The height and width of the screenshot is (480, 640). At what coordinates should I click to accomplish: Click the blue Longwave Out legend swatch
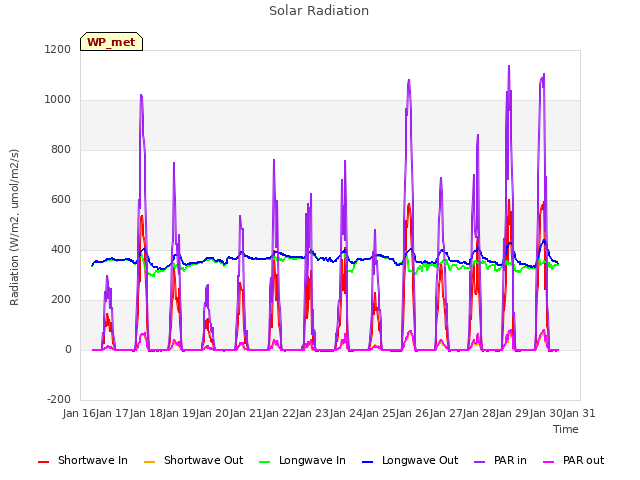pyautogui.click(x=367, y=462)
